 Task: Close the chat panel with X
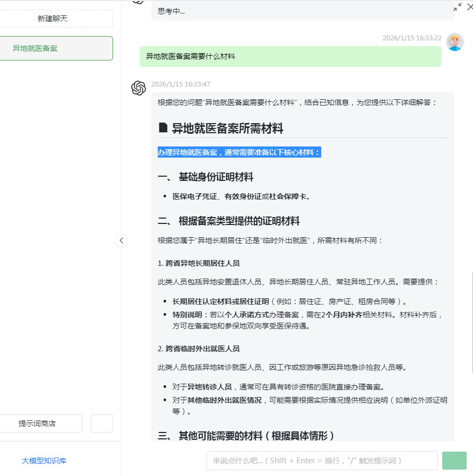[x=469, y=7]
